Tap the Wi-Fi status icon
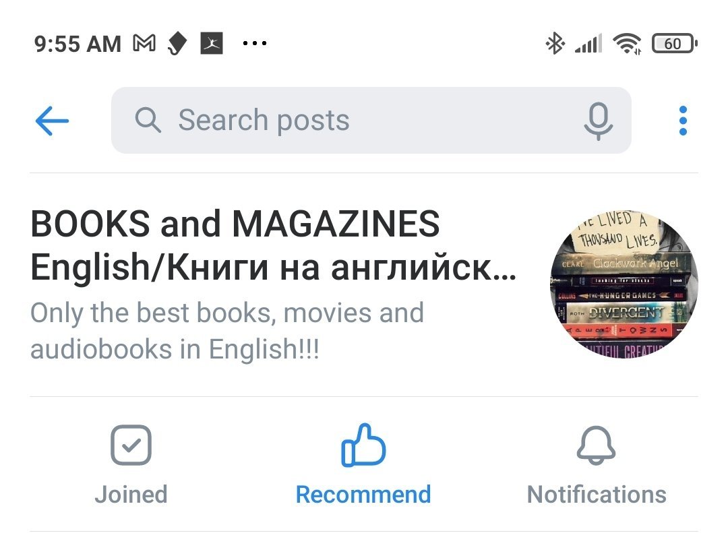This screenshot has height=560, width=728. [x=628, y=44]
